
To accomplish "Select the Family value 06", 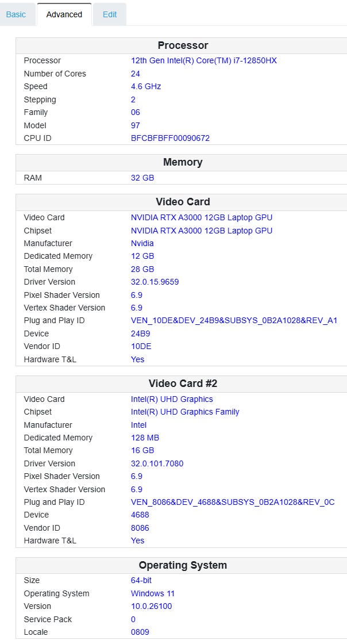I will (136, 112).
